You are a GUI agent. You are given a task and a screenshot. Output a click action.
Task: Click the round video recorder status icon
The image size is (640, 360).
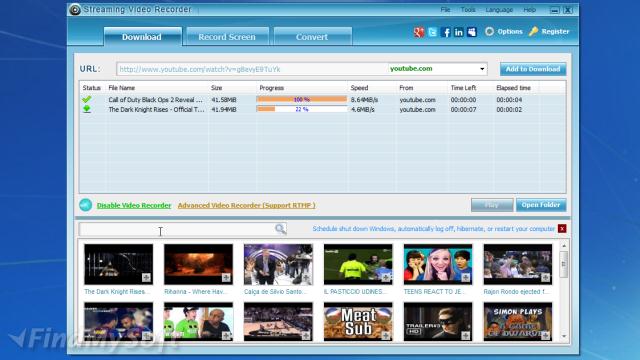click(86, 205)
